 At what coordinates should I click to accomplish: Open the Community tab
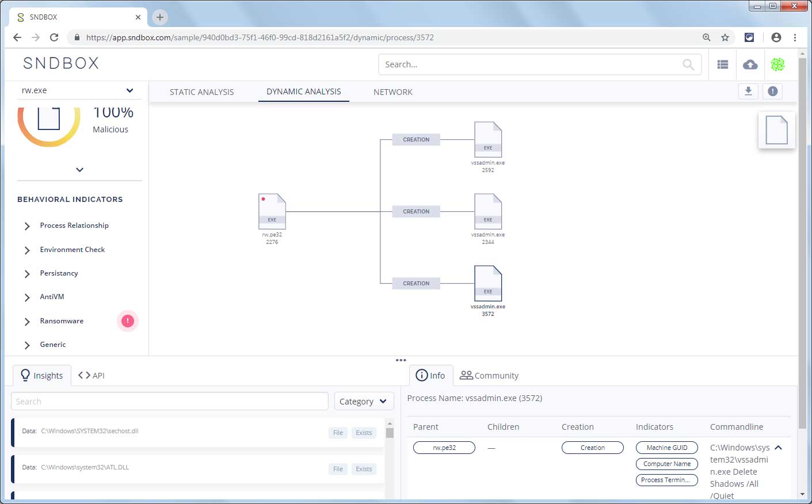[489, 375]
